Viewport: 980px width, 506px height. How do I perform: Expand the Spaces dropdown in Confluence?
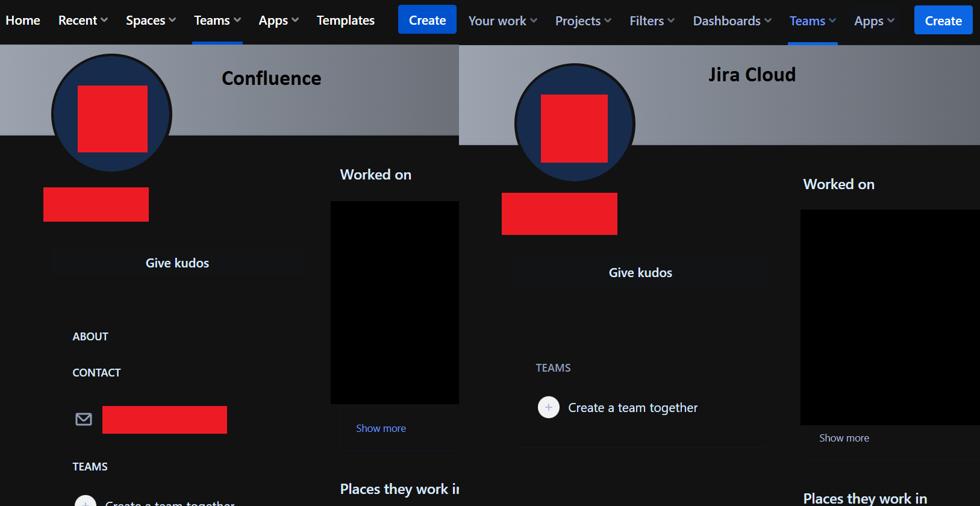pos(151,20)
